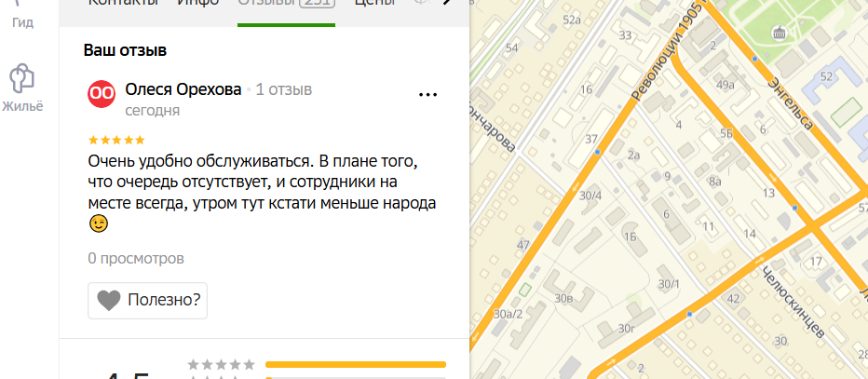This screenshot has width=868, height=379.
Task: Click the heart icon in Полезно button
Action: point(108,301)
